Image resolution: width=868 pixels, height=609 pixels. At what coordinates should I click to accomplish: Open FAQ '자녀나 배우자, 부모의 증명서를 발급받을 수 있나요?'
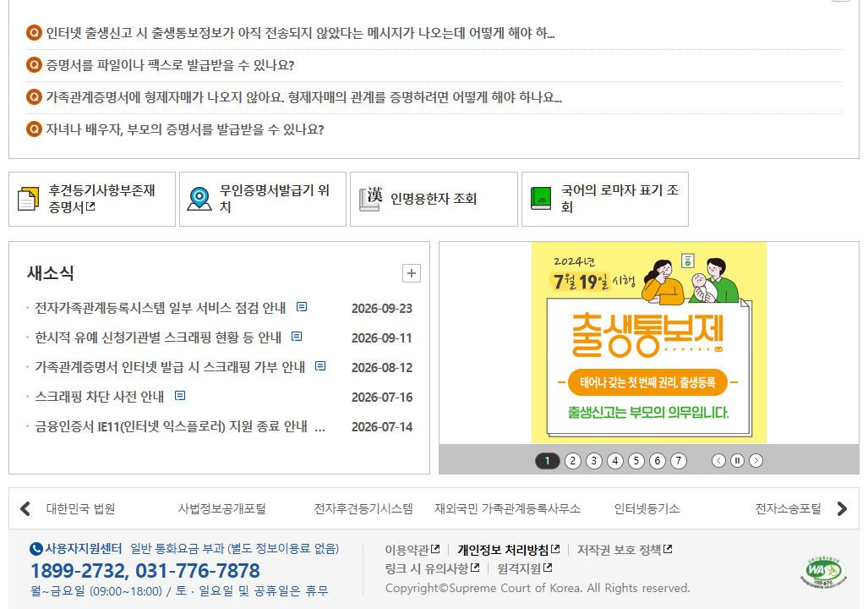click(185, 129)
